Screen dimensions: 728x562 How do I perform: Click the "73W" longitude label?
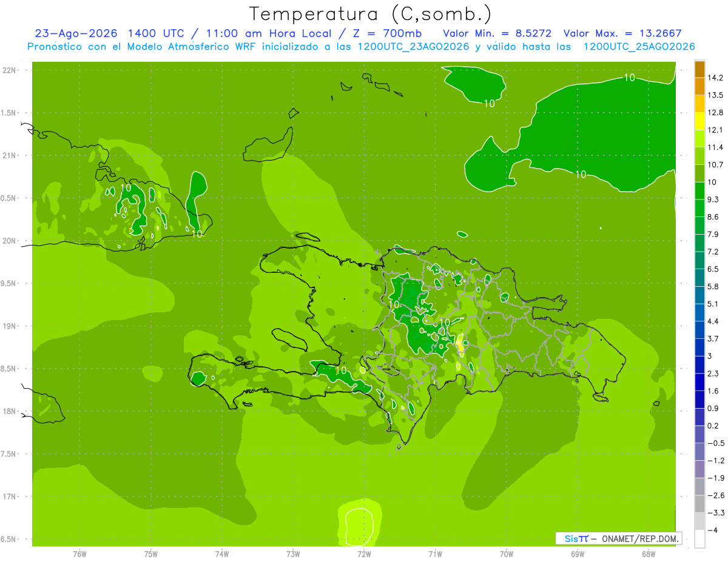293,554
